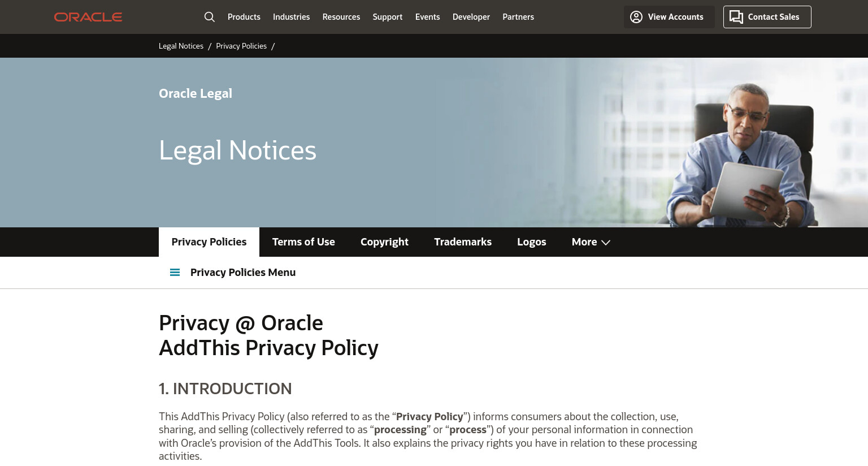This screenshot has height=466, width=868.
Task: Open the Events menu
Action: [428, 17]
